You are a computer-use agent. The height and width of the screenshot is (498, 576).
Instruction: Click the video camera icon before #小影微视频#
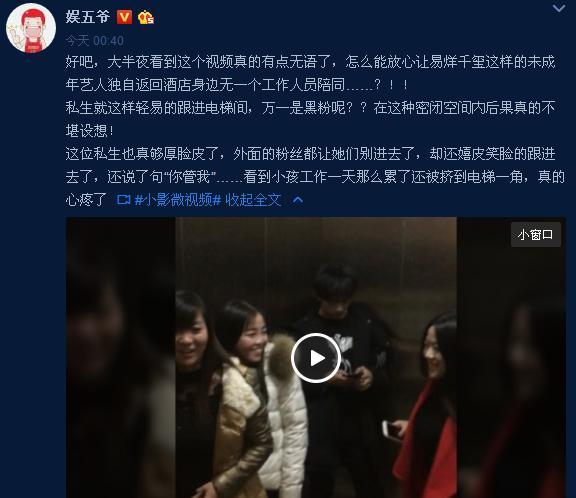[123, 199]
